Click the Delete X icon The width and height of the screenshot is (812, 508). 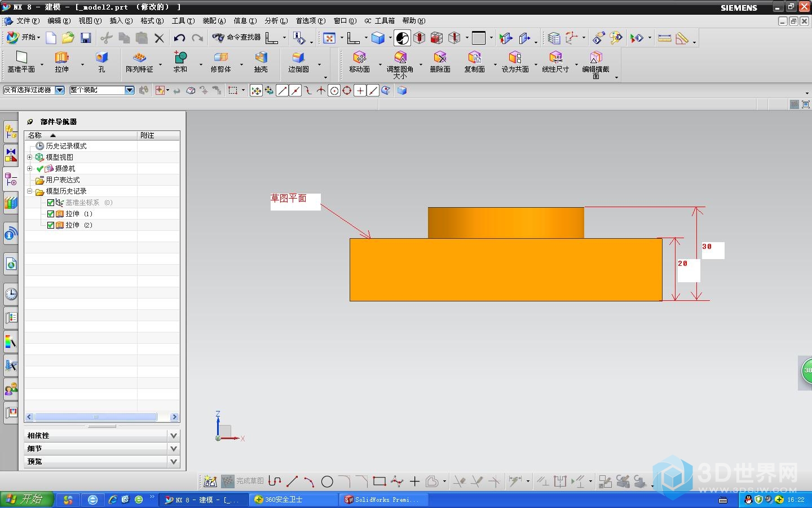[159, 38]
